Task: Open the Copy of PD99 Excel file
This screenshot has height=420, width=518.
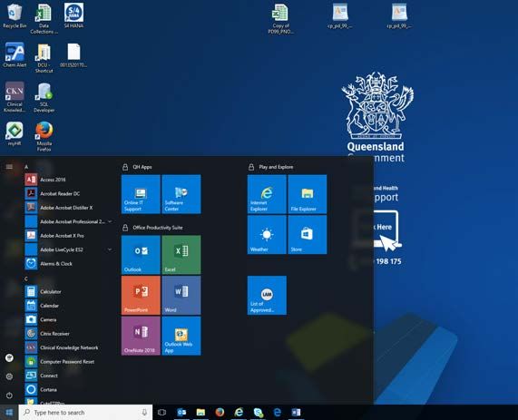Action: (280, 19)
